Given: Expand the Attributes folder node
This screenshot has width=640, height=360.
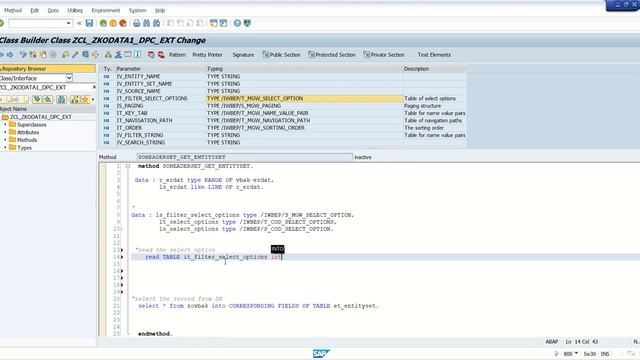Looking at the screenshot, I should click(5, 132).
